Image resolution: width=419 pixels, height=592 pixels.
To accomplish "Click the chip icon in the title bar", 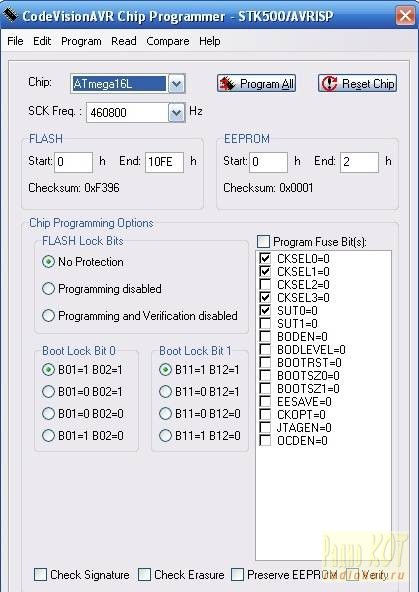I will tap(10, 15).
